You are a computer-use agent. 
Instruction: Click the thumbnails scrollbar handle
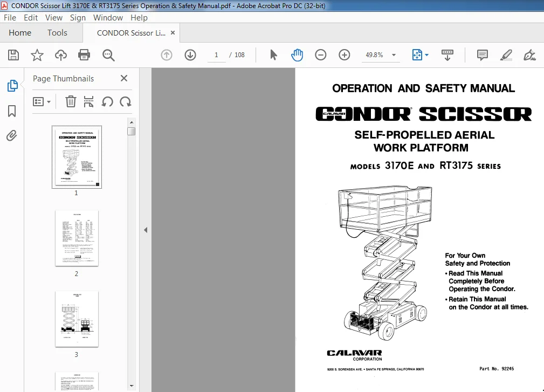pos(131,131)
